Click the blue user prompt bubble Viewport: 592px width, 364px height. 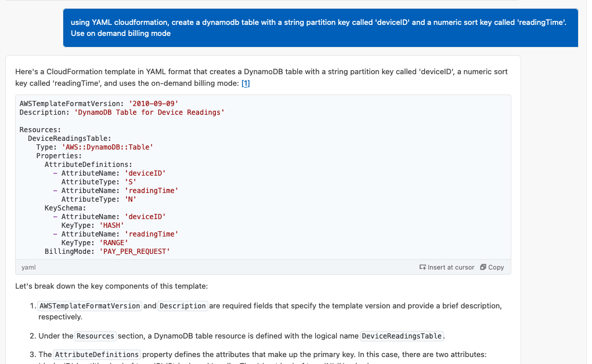click(320, 27)
